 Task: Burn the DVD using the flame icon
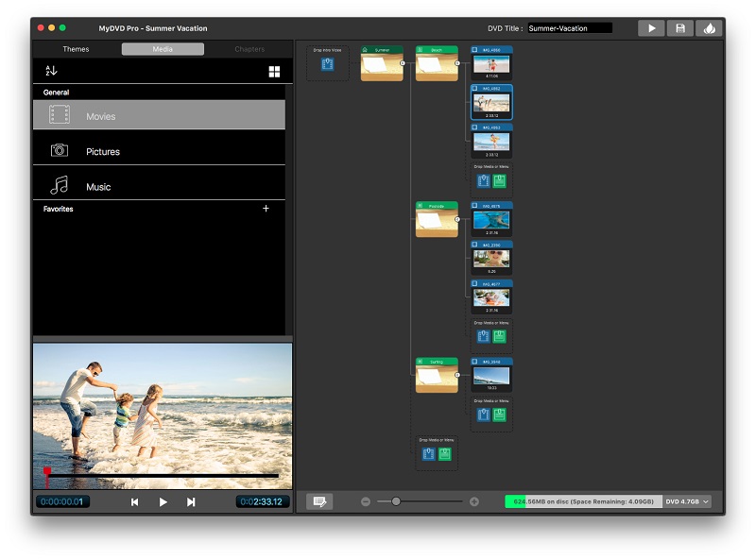[x=710, y=27]
